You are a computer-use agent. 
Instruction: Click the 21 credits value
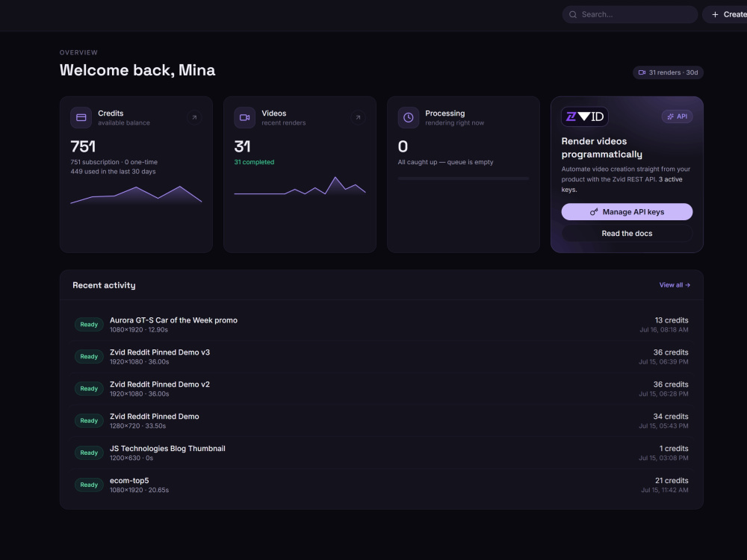(x=672, y=480)
